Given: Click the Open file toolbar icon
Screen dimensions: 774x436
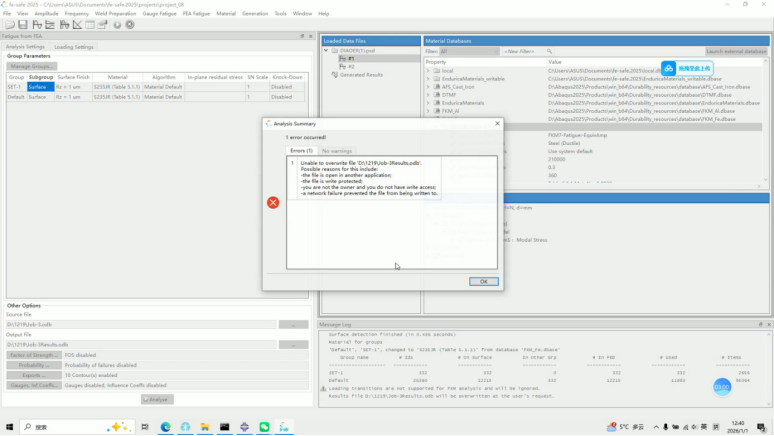Looking at the screenshot, I should click(x=10, y=25).
